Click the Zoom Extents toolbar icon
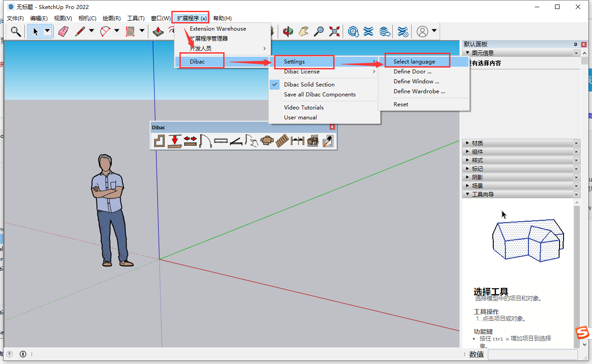Viewport: 592px width, 364px height. tap(334, 31)
